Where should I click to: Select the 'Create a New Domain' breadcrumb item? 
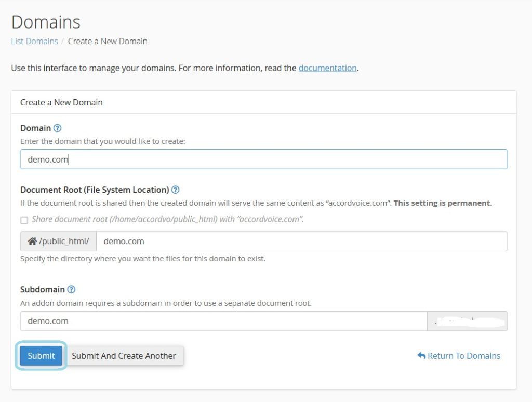pyautogui.click(x=108, y=41)
